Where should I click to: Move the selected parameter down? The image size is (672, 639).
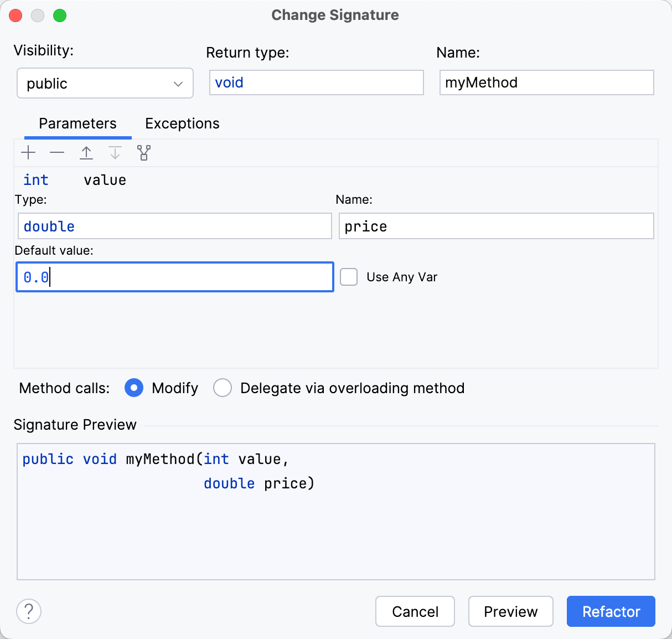pos(115,152)
